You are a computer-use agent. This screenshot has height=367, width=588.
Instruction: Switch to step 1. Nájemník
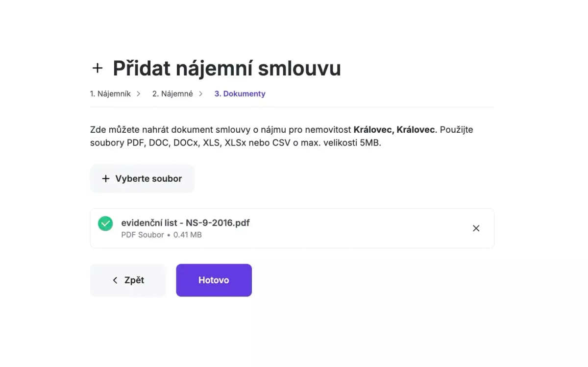[110, 93]
